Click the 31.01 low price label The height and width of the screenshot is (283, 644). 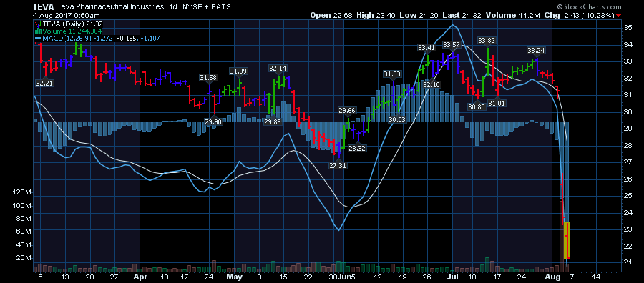tap(496, 103)
